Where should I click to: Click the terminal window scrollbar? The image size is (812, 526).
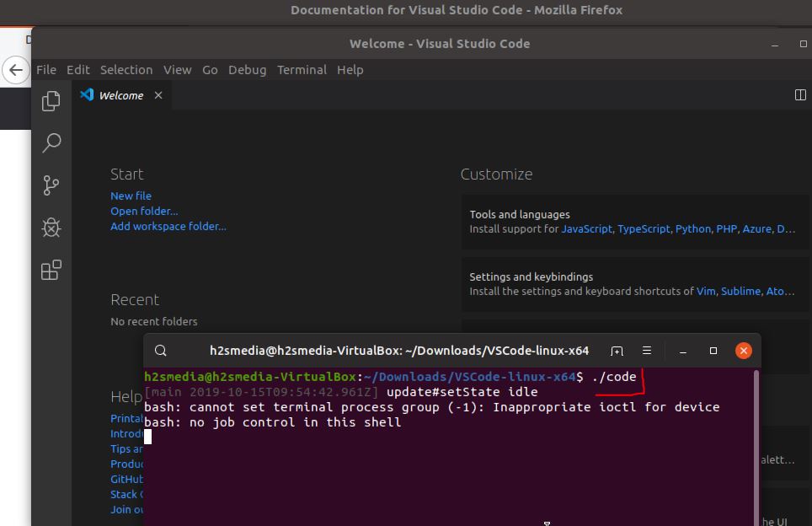[756, 446]
